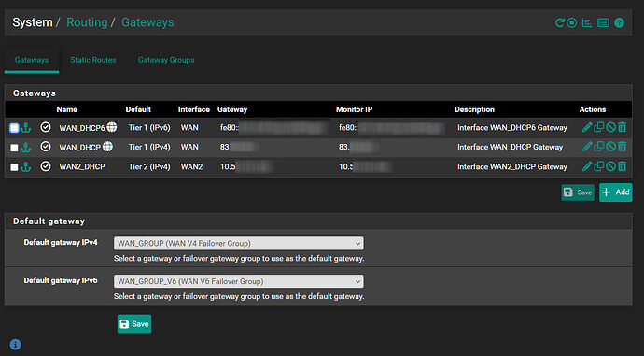Click the Tier 1 (IPv6) cell
Image resolution: width=644 pixels, height=356 pixels.
(x=149, y=128)
